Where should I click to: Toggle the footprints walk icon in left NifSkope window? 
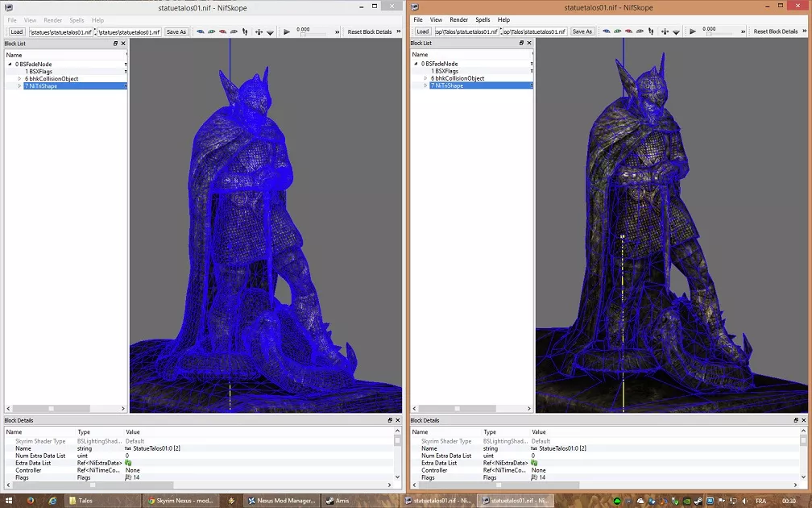tap(245, 32)
